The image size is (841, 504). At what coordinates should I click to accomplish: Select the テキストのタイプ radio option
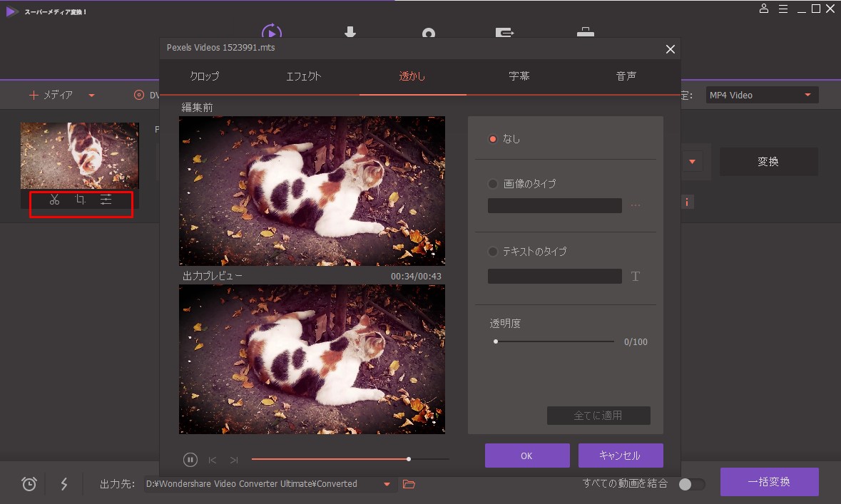492,252
